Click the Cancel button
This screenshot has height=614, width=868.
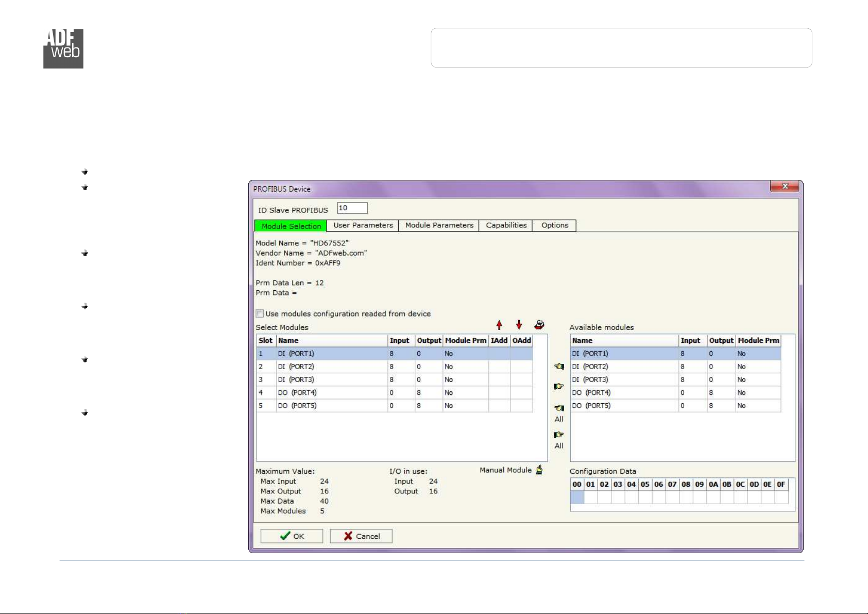[361, 536]
